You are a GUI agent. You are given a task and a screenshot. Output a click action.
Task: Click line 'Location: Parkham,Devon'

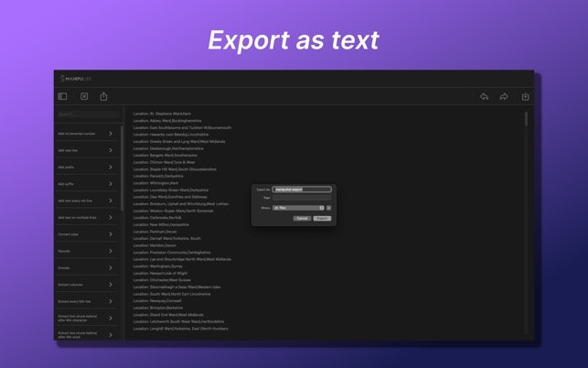coord(155,232)
